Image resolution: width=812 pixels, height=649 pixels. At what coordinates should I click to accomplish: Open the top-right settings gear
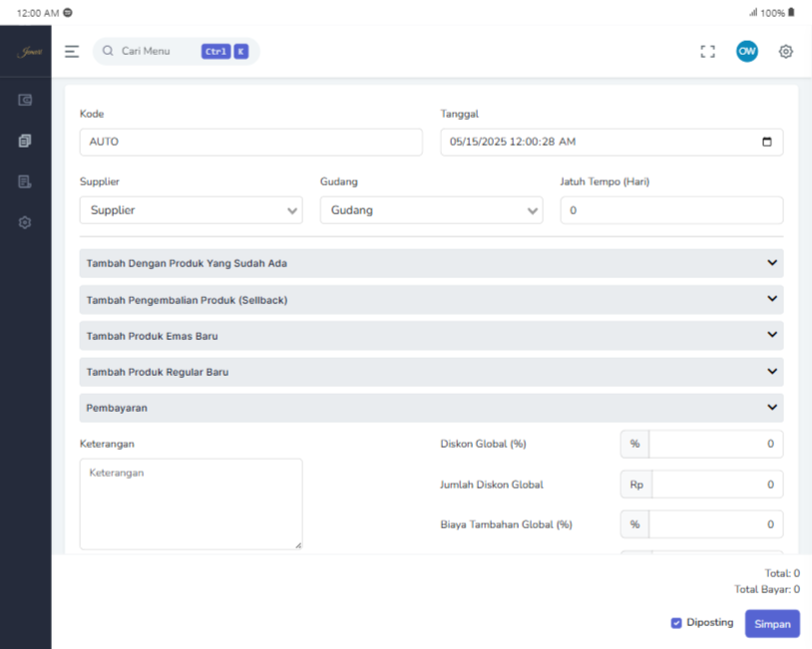pyautogui.click(x=786, y=52)
